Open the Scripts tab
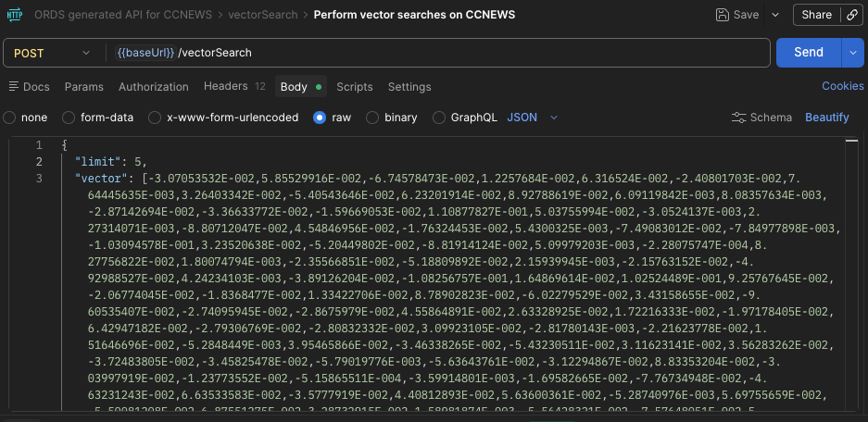Screen dimensions: 868x422 click(354, 87)
